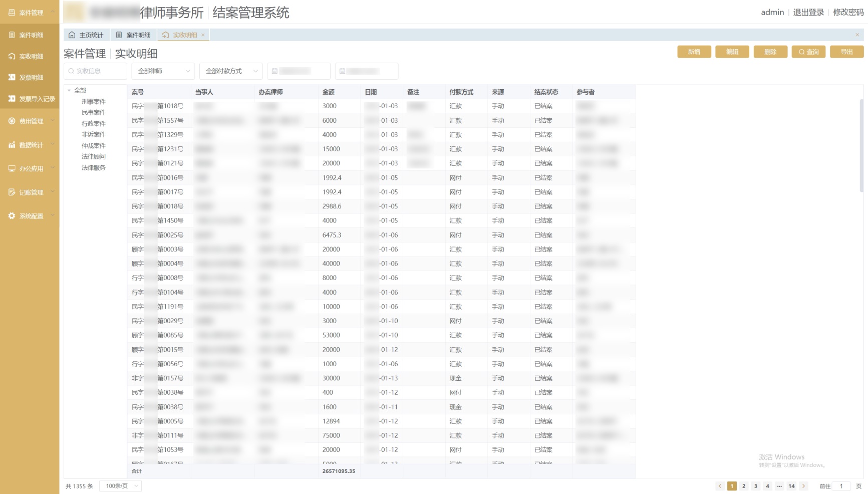Select 法律服务 in the tree

(94, 168)
